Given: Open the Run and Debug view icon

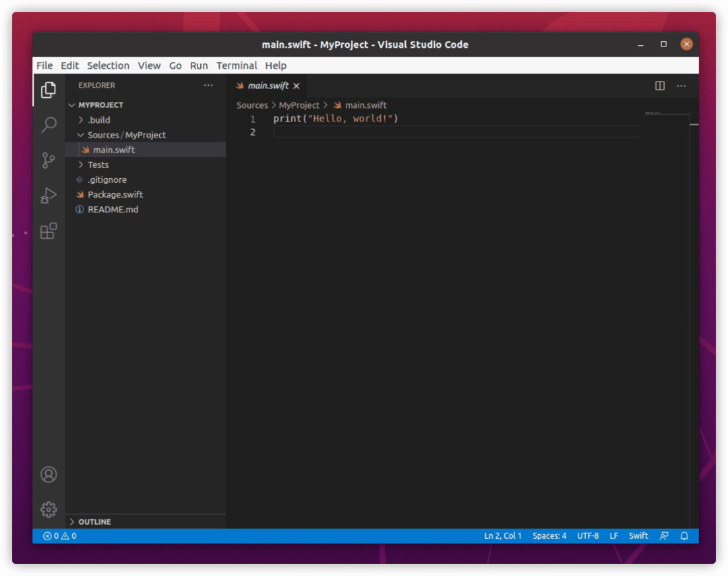Looking at the screenshot, I should point(49,196).
